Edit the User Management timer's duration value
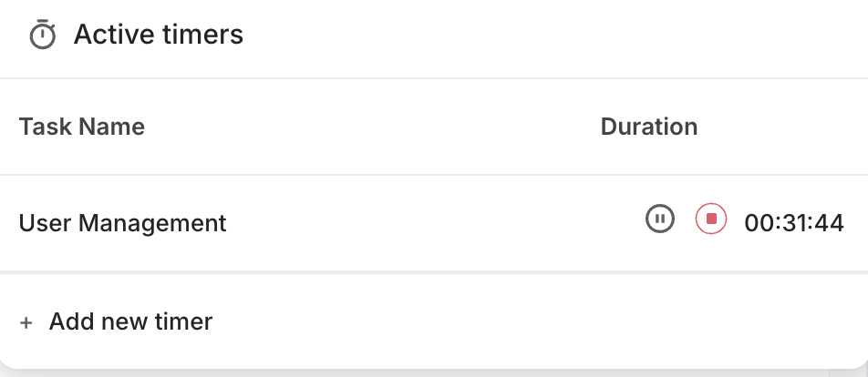Viewport: 868px width, 377px height. click(794, 222)
